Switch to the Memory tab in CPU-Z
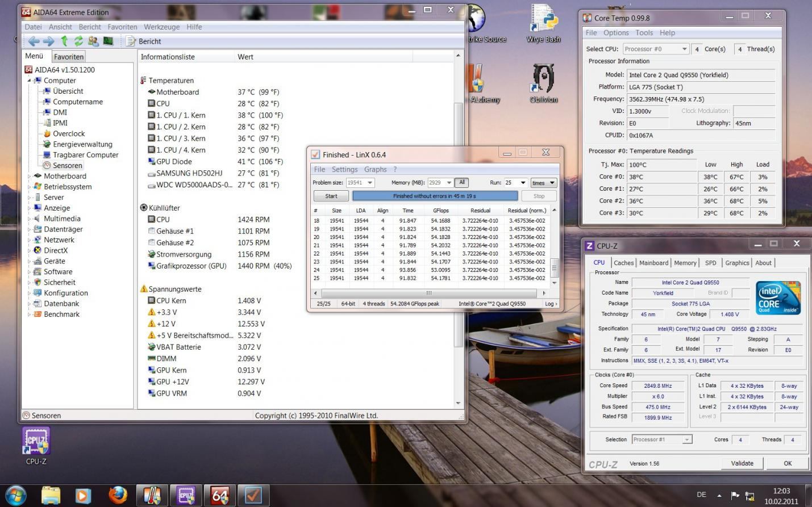 685,263
